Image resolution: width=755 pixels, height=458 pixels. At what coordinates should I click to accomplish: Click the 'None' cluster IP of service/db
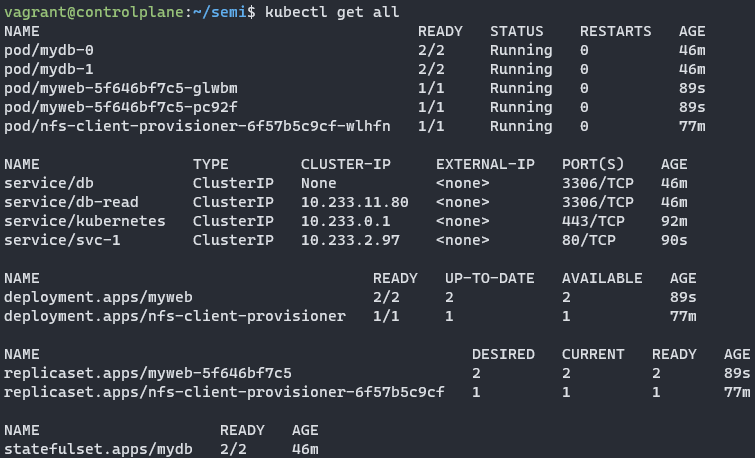[319, 183]
